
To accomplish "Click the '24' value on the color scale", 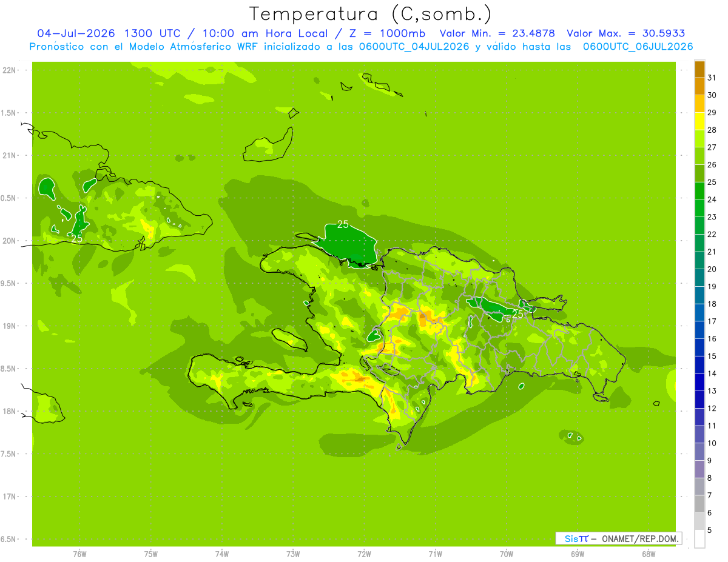I will 712,199.
